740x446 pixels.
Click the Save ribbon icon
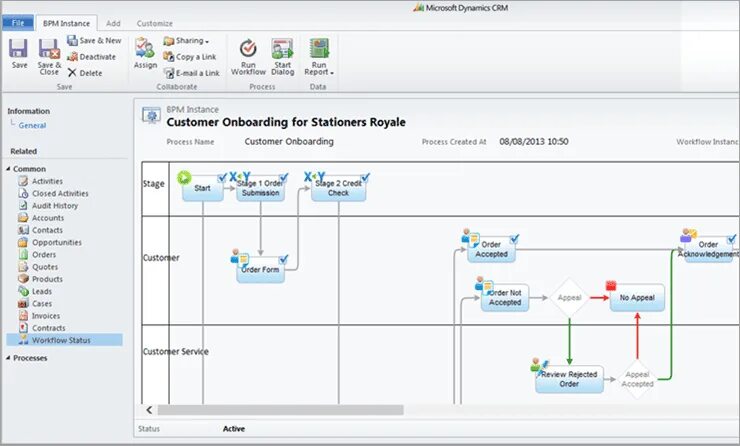pyautogui.click(x=19, y=49)
